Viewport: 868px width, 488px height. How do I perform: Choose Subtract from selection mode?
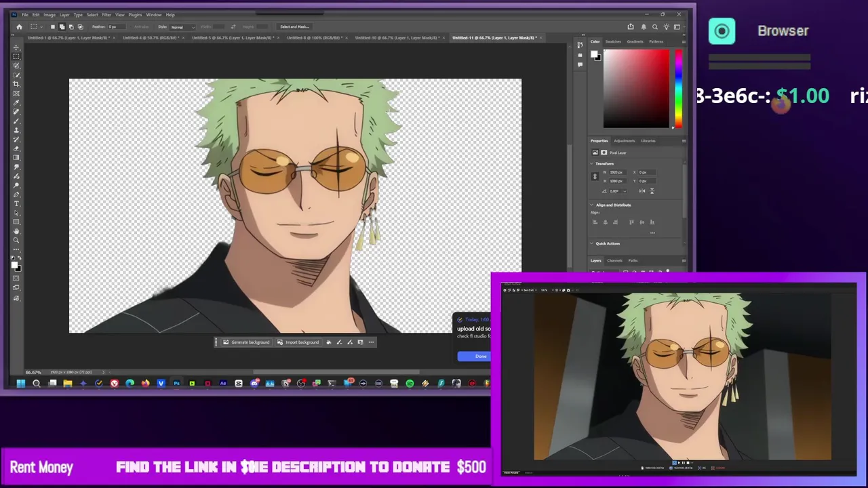click(71, 27)
